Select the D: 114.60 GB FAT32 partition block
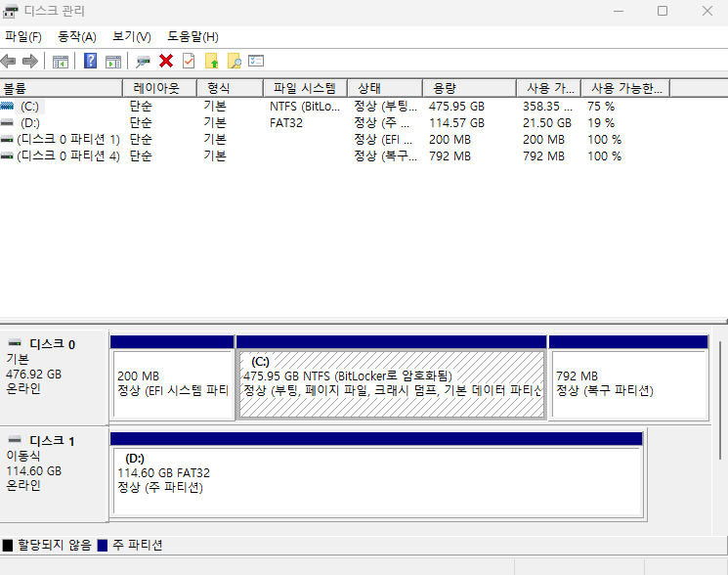Image resolution: width=728 pixels, height=575 pixels. pos(378,474)
